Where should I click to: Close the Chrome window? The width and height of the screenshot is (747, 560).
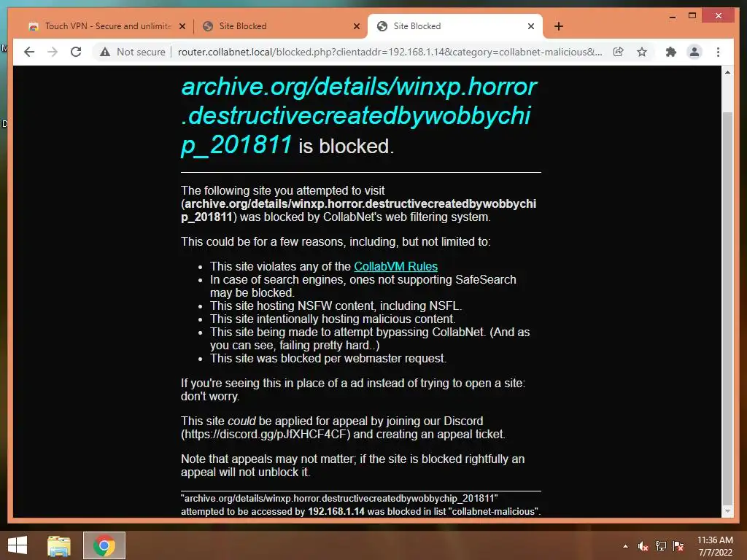coord(719,16)
